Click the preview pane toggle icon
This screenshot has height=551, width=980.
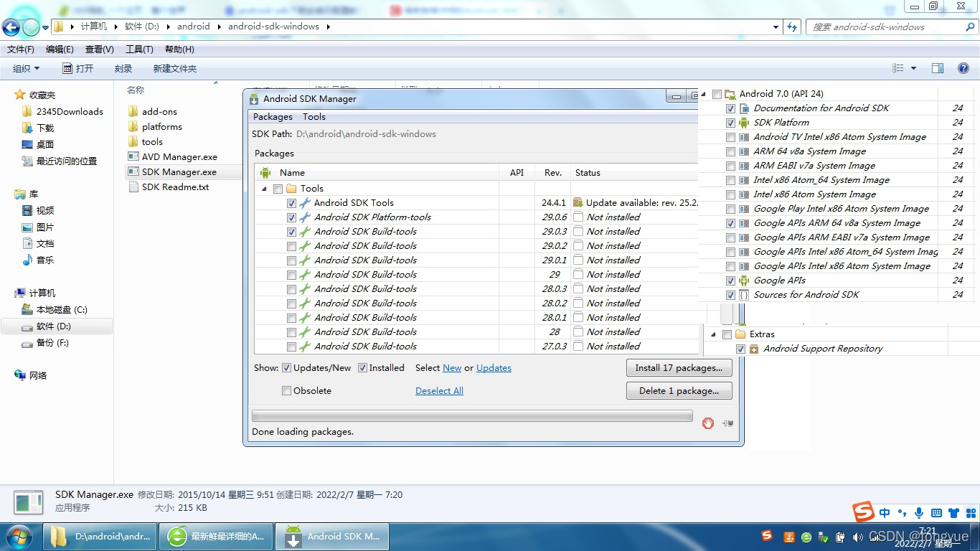pyautogui.click(x=937, y=68)
